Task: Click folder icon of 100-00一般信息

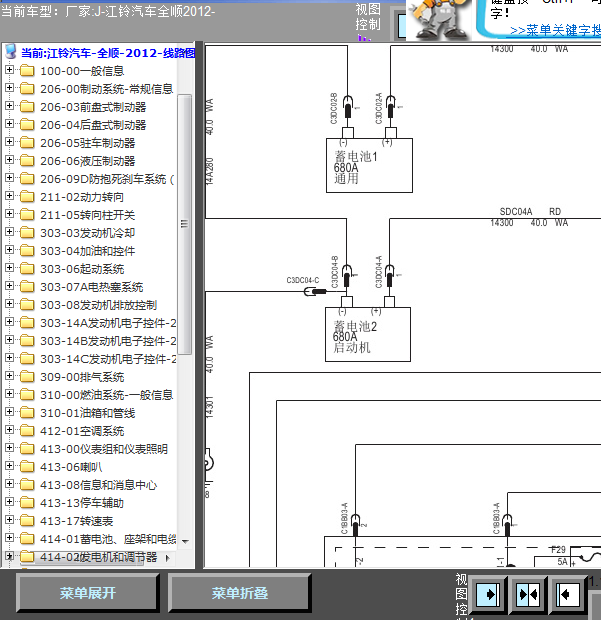Action: (x=27, y=71)
